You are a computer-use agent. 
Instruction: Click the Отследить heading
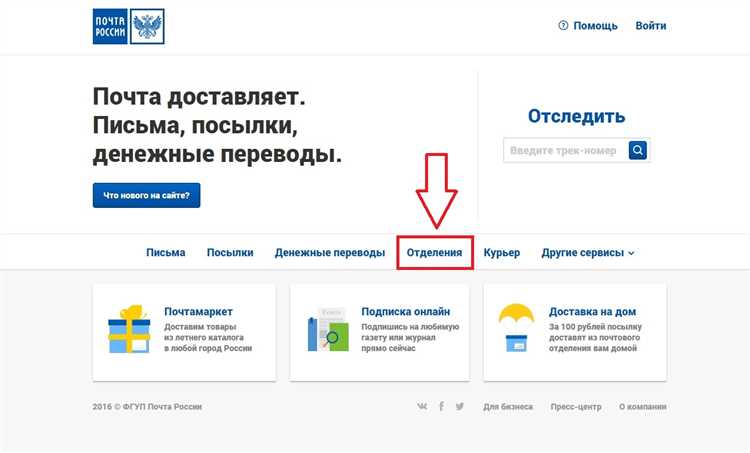click(x=576, y=116)
